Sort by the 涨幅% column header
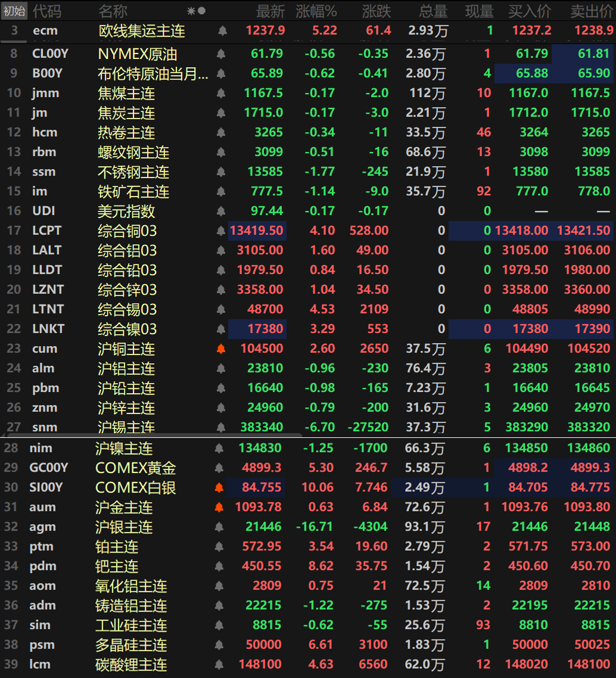 point(316,11)
